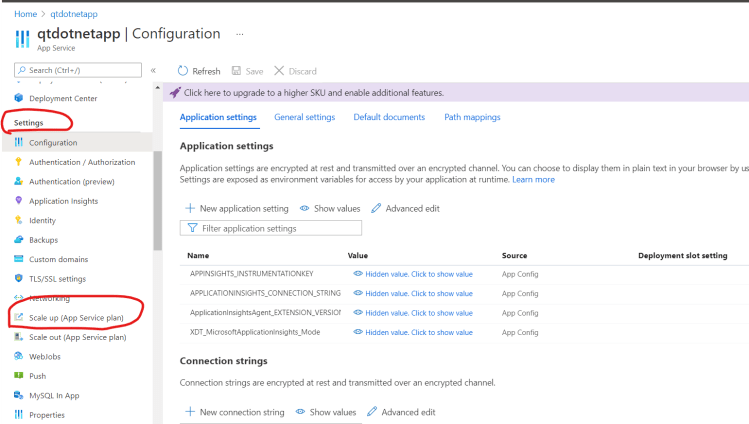
Task: Click the Discard X icon
Action: (279, 71)
